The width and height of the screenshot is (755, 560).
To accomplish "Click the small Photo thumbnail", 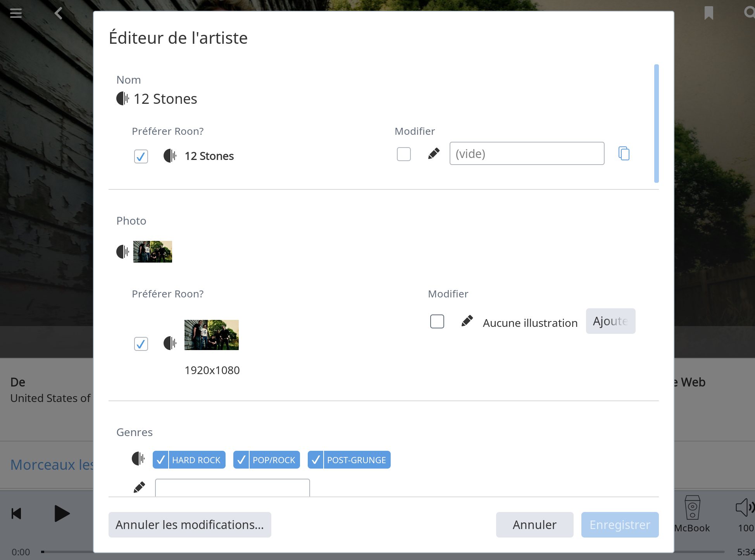I will [153, 252].
